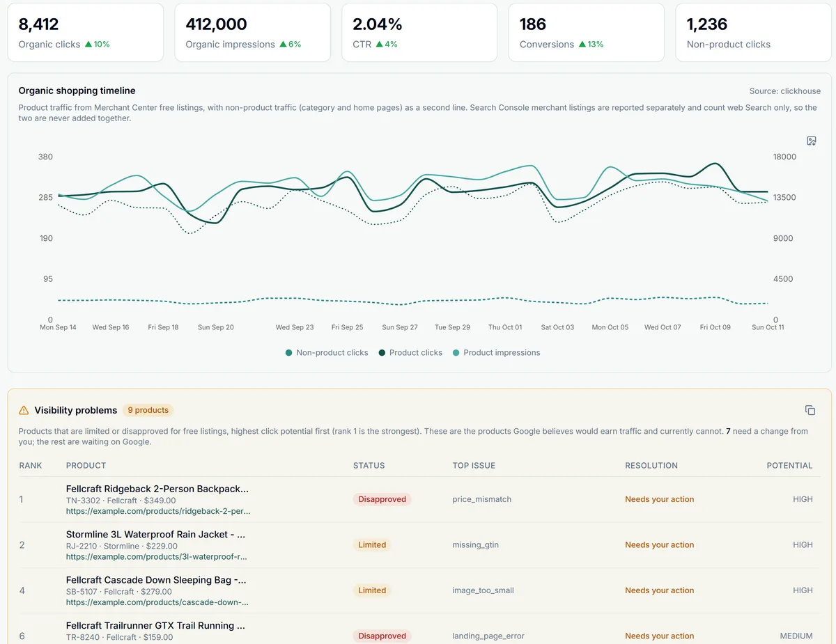Click the image_too_small issue
Image resolution: width=836 pixels, height=644 pixels.
pyautogui.click(x=483, y=590)
